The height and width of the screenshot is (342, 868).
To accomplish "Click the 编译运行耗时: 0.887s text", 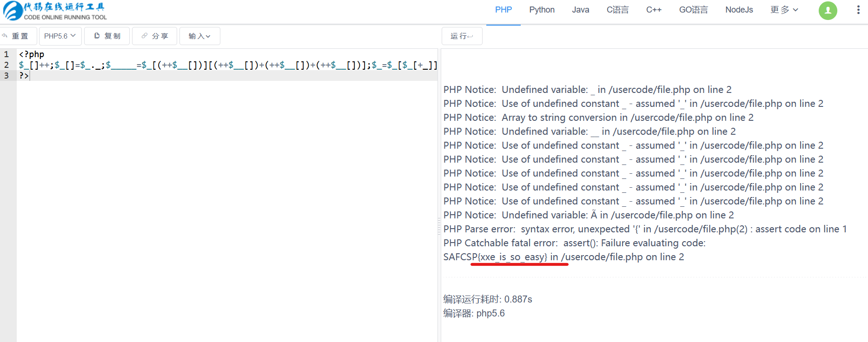I will [488, 299].
